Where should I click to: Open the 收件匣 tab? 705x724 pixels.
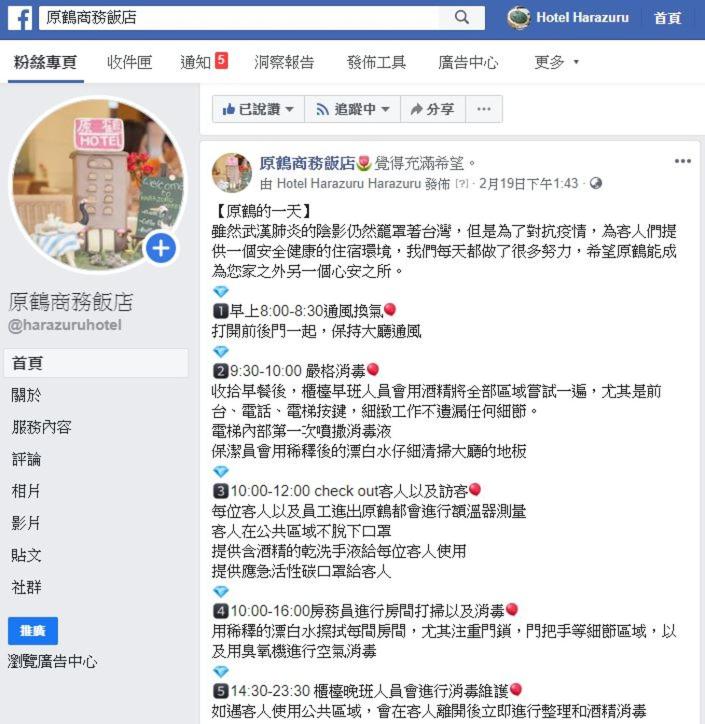(x=129, y=62)
